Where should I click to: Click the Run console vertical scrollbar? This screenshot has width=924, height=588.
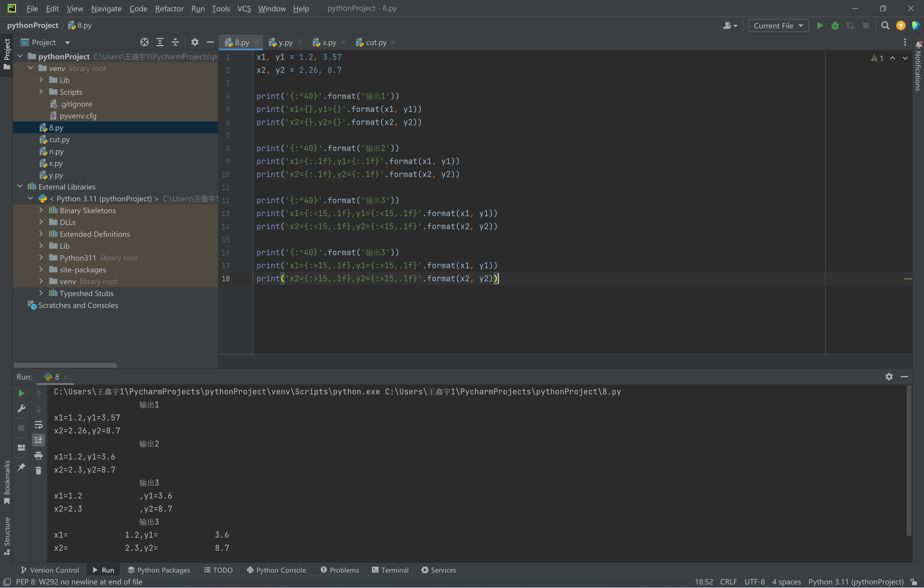point(908,460)
